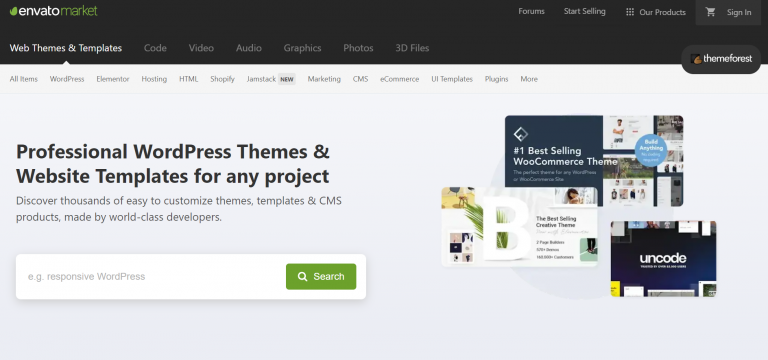Open the Best Selling WooCommerce Theme banner

pos(594,161)
